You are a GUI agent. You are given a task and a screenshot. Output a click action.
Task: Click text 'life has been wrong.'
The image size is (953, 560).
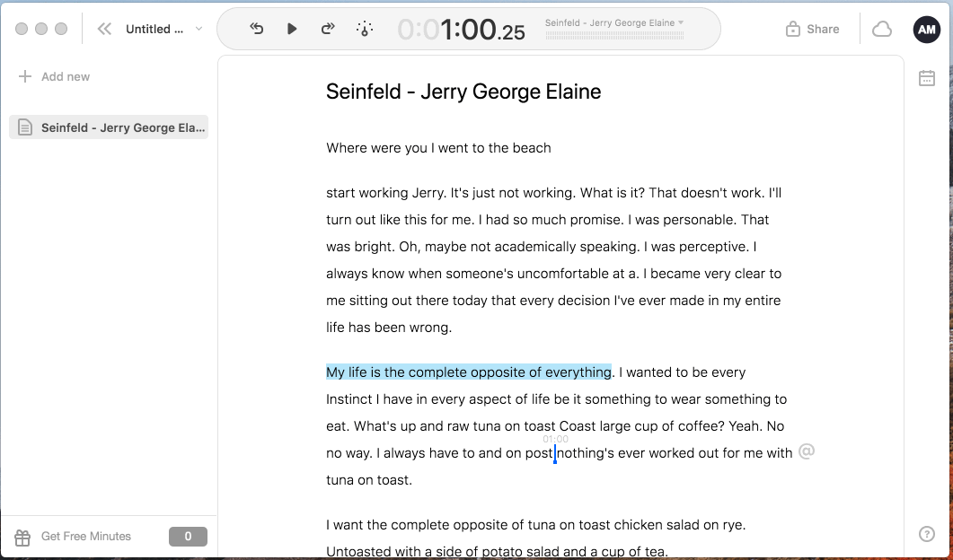click(388, 328)
